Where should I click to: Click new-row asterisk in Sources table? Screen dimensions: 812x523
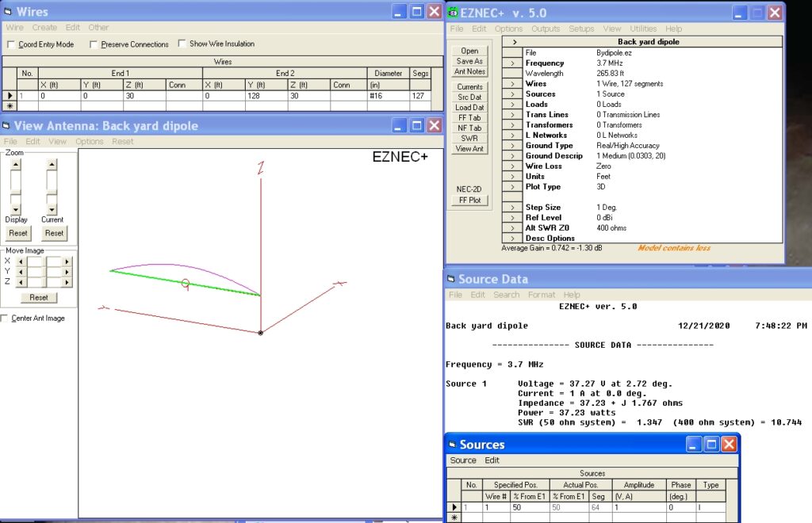point(454,517)
